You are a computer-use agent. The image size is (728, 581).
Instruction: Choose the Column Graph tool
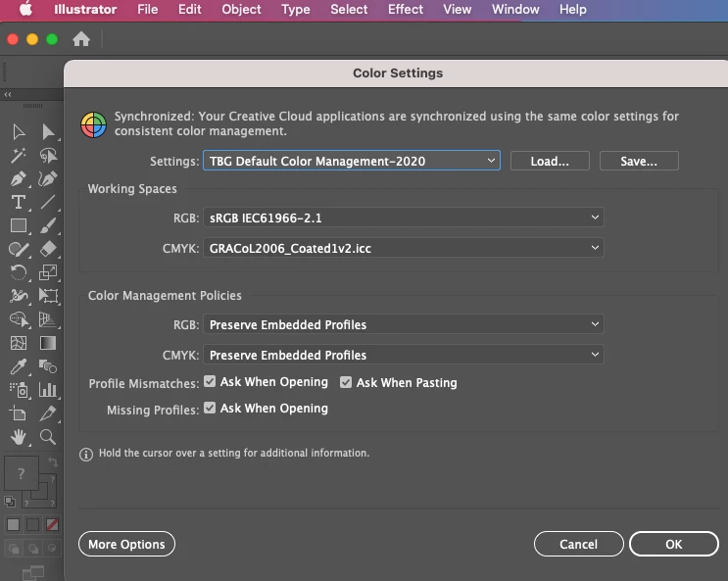pyautogui.click(x=48, y=390)
